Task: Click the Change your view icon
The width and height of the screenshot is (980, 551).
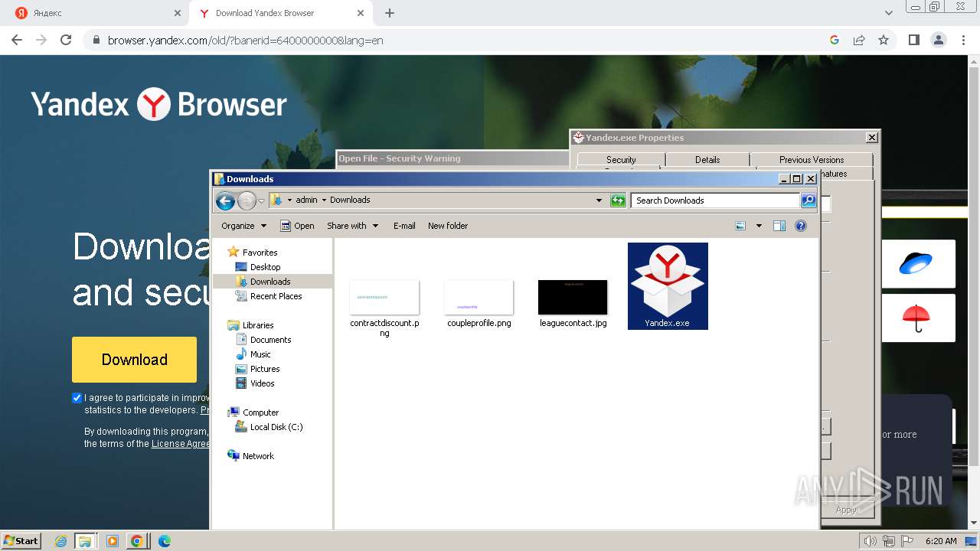Action: [x=740, y=226]
